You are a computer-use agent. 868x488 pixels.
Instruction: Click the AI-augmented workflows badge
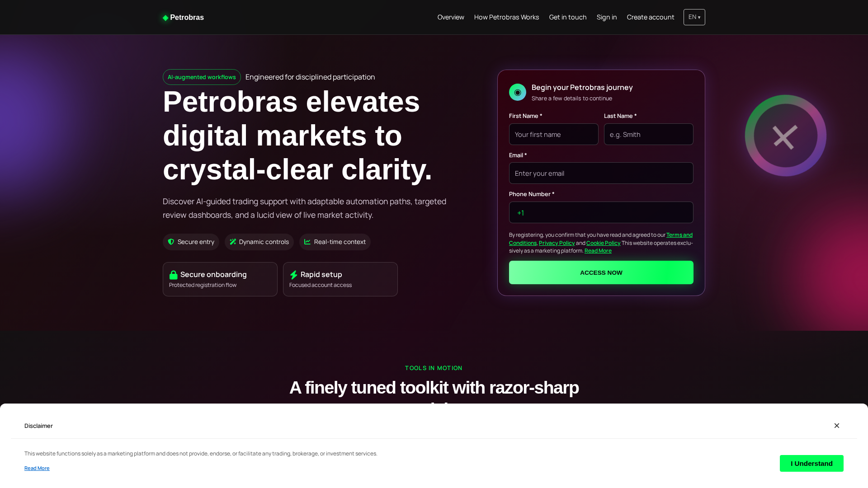(x=202, y=77)
